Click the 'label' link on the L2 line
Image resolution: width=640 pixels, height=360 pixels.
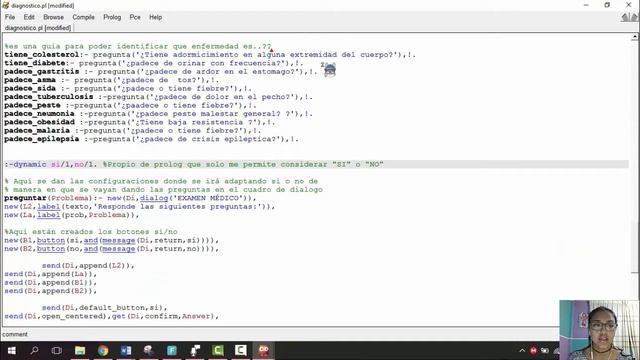click(49, 207)
